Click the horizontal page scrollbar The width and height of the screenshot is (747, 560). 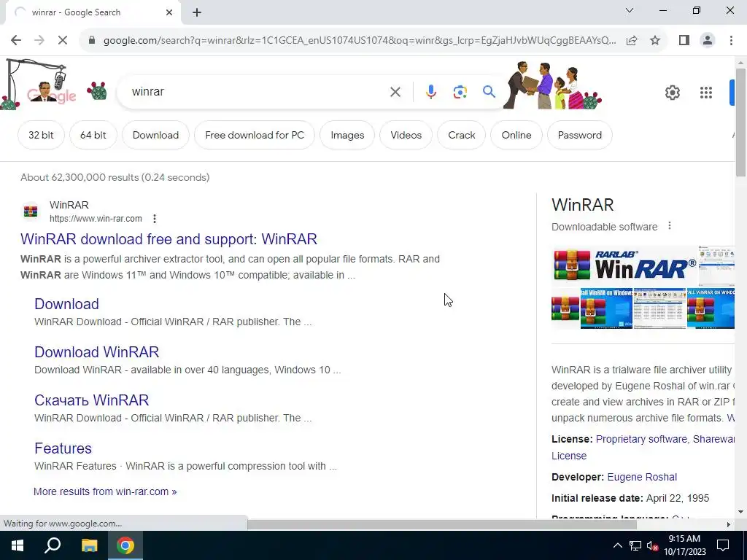[x=441, y=525]
